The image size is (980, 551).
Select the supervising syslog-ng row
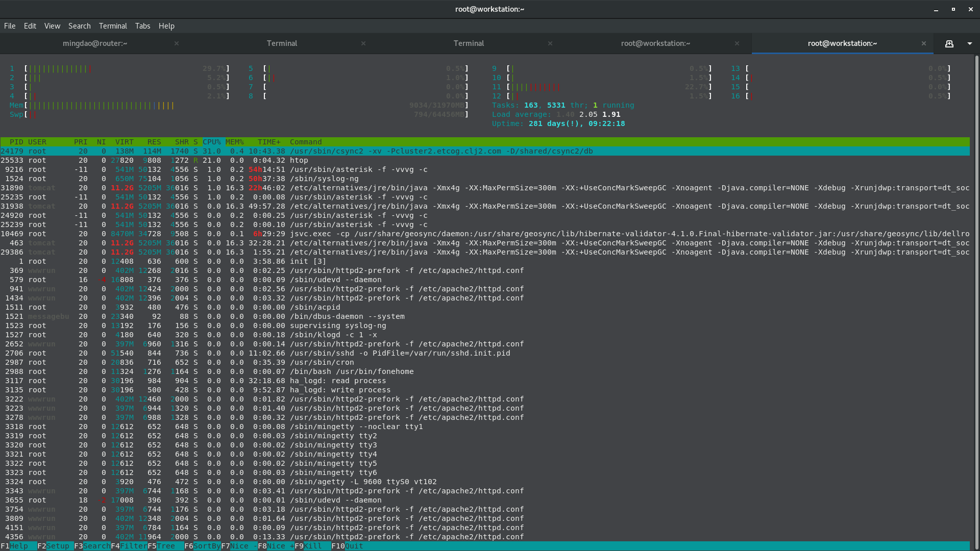(485, 325)
